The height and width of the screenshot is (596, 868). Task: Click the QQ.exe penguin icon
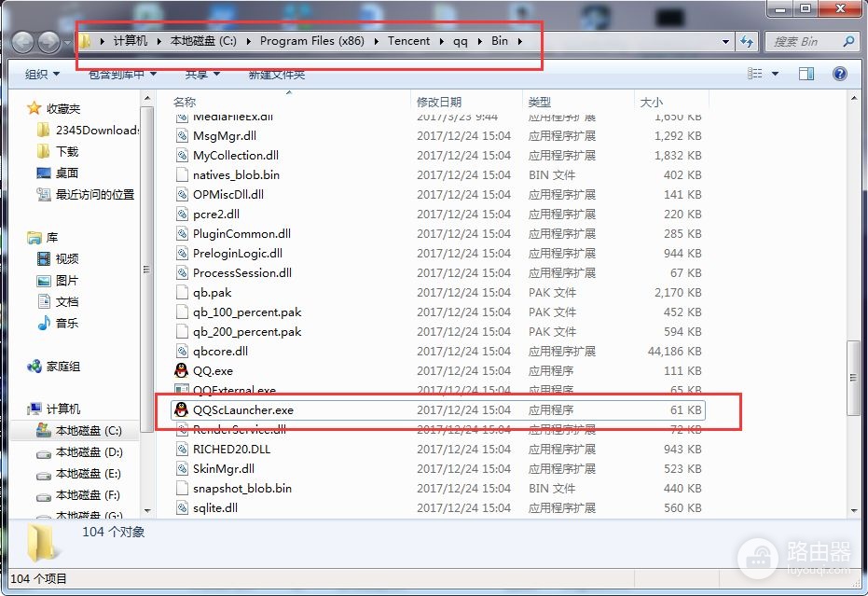point(181,370)
